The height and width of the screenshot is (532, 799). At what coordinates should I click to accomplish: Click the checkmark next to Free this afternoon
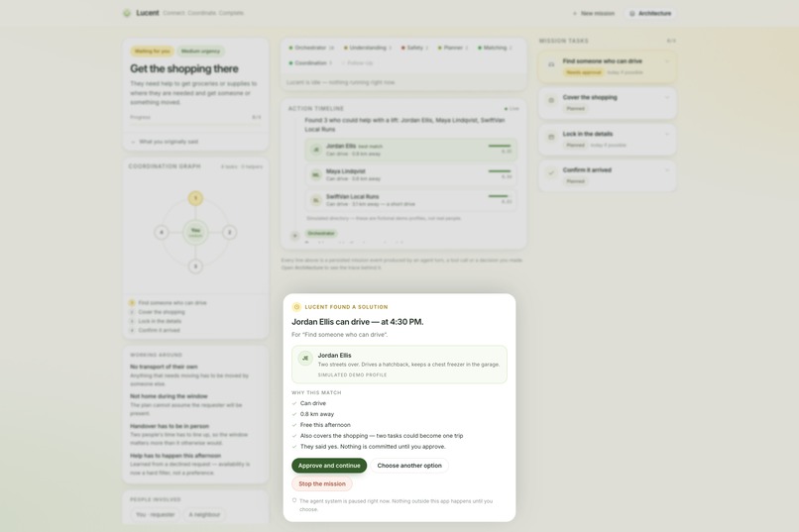294,425
